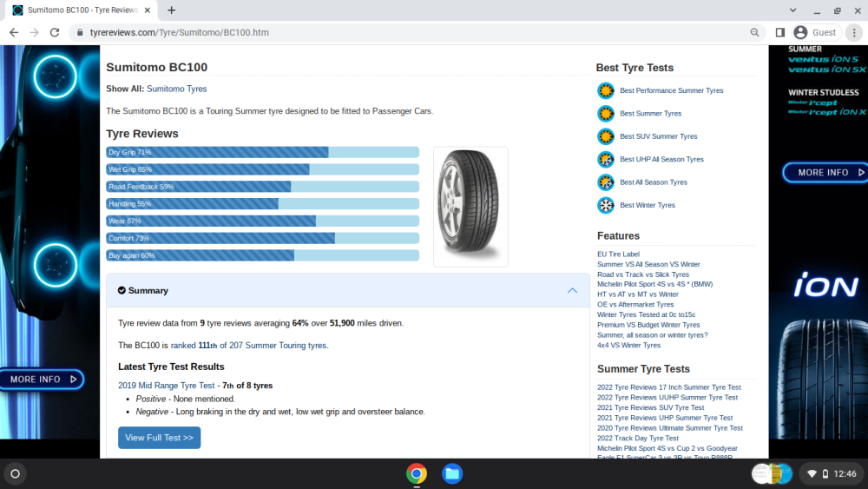Click the Wi-Fi status icon in the tray

tap(812, 473)
